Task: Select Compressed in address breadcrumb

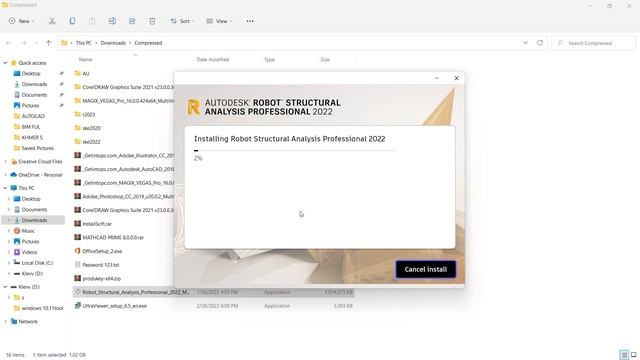Action: coord(148,43)
